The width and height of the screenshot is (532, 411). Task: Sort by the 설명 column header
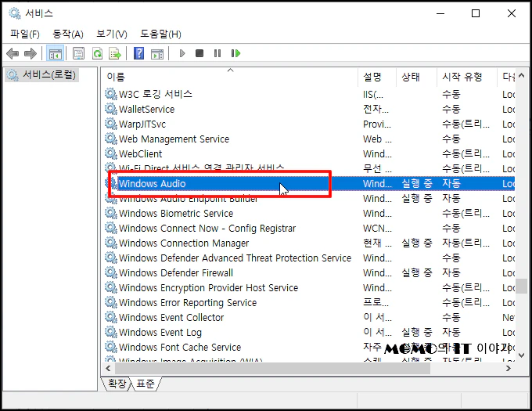click(376, 77)
